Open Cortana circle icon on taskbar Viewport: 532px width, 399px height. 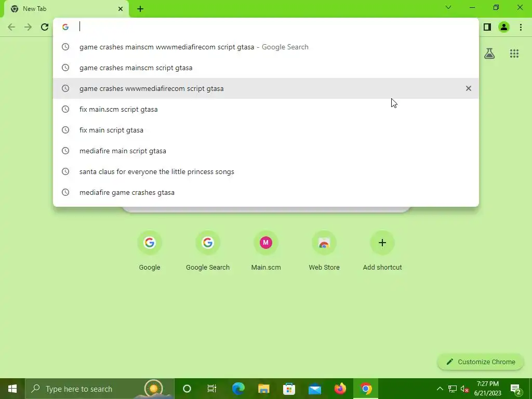point(187,389)
